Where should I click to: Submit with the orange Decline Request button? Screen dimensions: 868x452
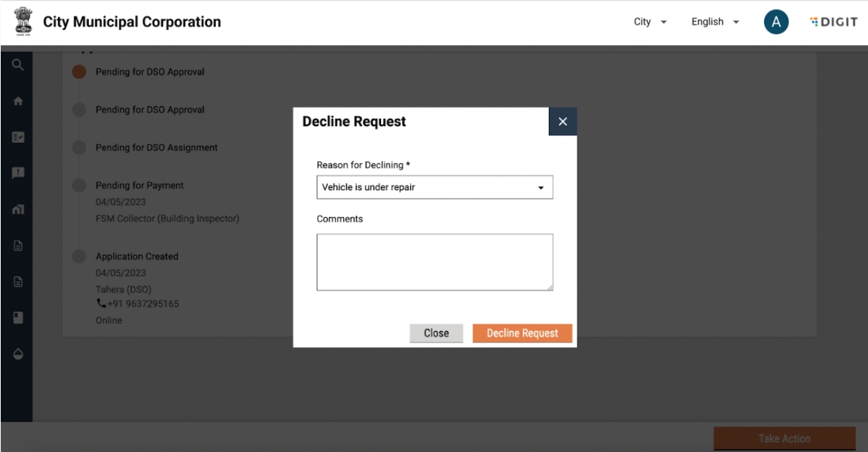(522, 333)
